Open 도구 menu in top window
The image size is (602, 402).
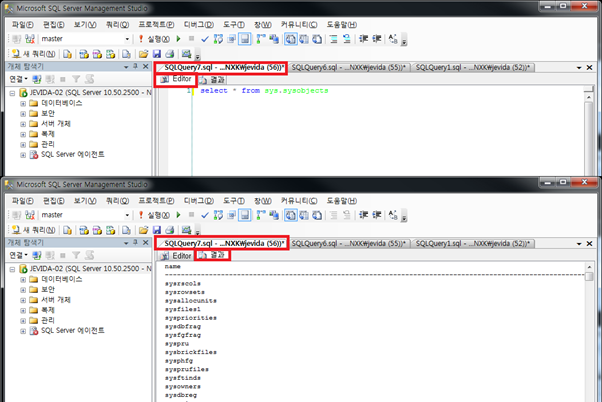pyautogui.click(x=234, y=25)
